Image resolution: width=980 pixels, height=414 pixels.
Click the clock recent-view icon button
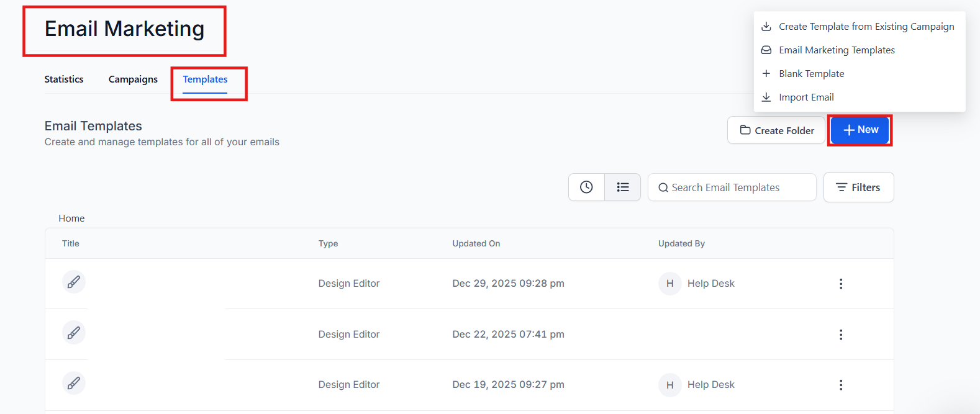coord(586,187)
